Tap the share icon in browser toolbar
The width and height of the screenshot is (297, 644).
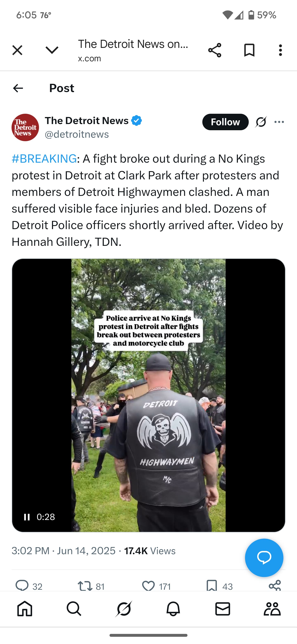point(214,50)
